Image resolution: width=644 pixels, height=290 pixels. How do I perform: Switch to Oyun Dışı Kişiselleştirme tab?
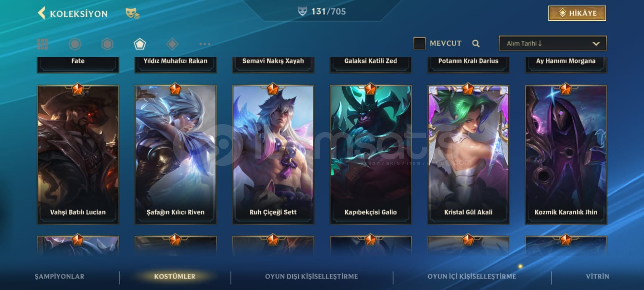click(x=311, y=276)
